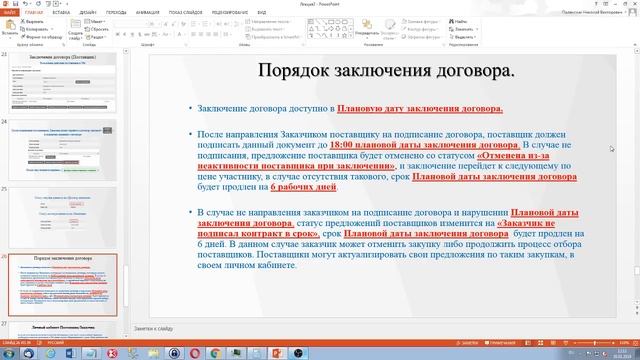Click the Paste (Вставить) clipboard icon

click(10, 25)
